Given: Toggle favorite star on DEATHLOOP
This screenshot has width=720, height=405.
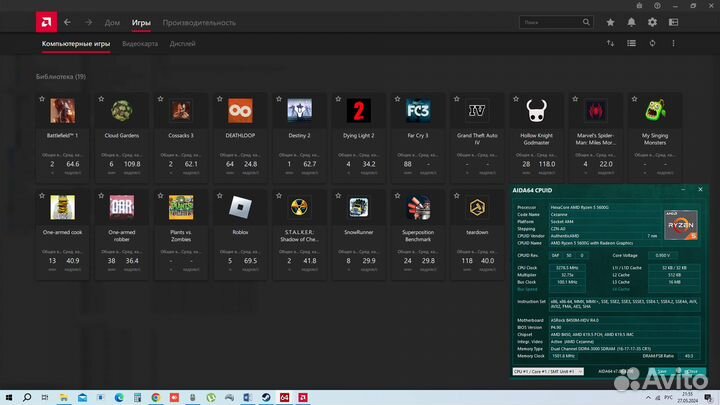Looking at the screenshot, I should click(219, 99).
